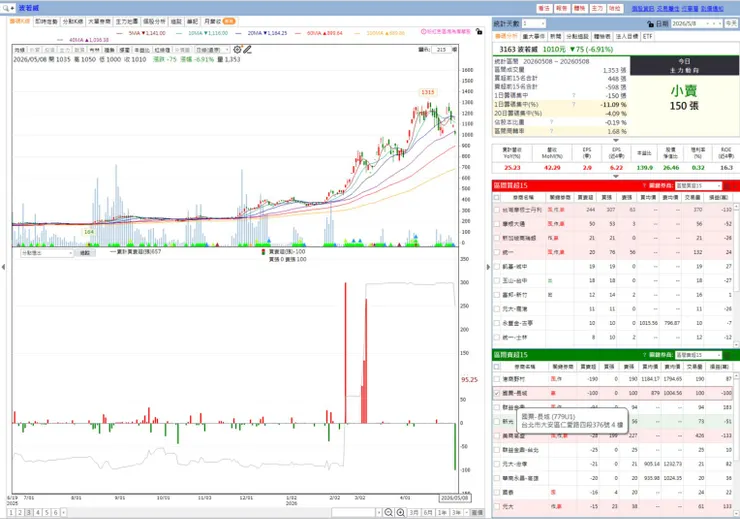Click the 5MA legend color line
Image resolution: width=740 pixels, height=519 pixels.
click(x=119, y=33)
